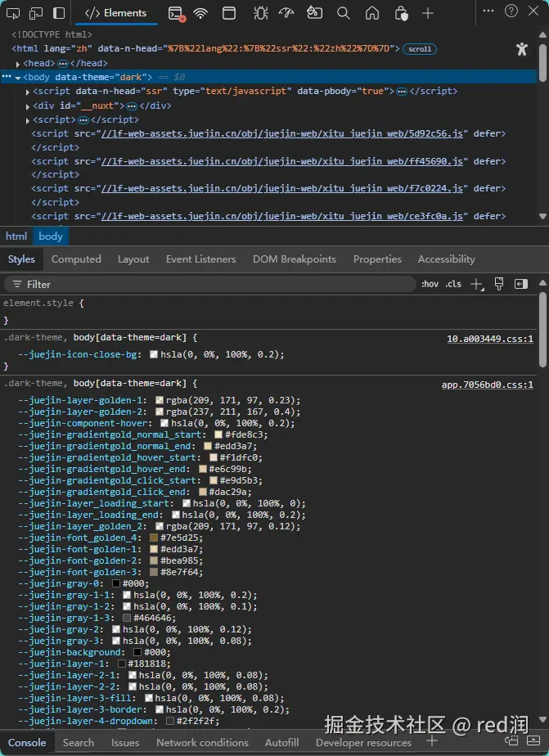Expand the collapsed script node below __nuxt
This screenshot has height=756, width=549.
point(28,120)
